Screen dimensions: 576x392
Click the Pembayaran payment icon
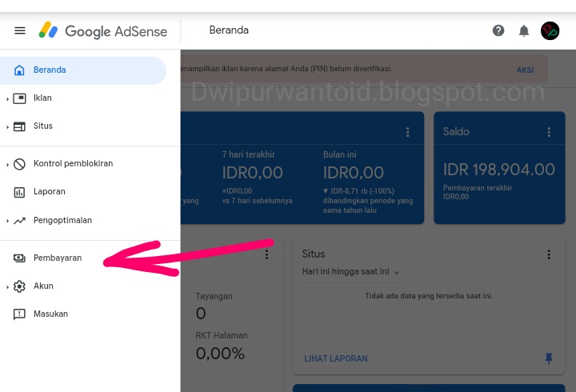19,258
